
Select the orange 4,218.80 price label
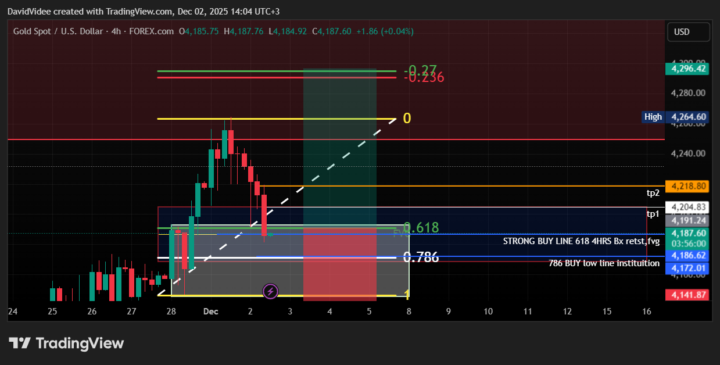pyautogui.click(x=687, y=186)
